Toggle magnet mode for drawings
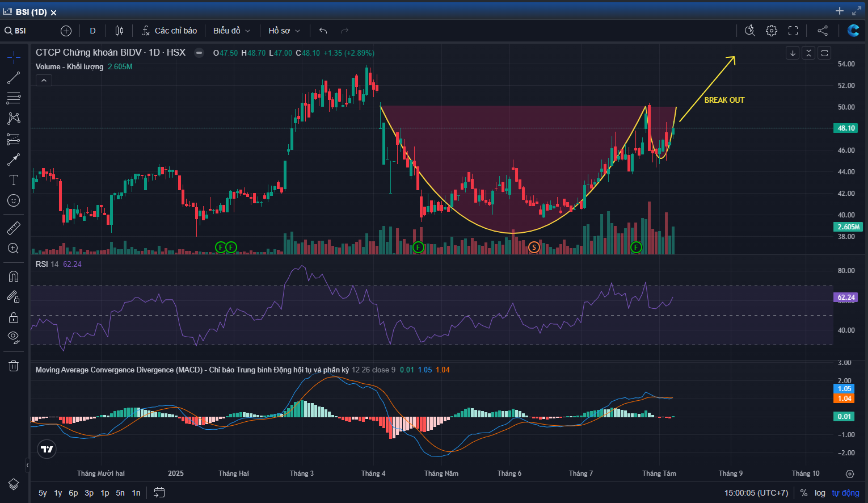This screenshot has width=868, height=503. [x=14, y=276]
